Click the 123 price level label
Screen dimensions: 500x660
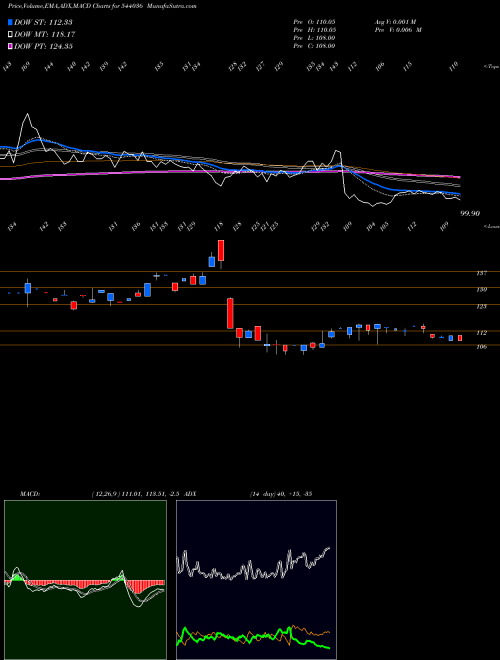point(481,306)
